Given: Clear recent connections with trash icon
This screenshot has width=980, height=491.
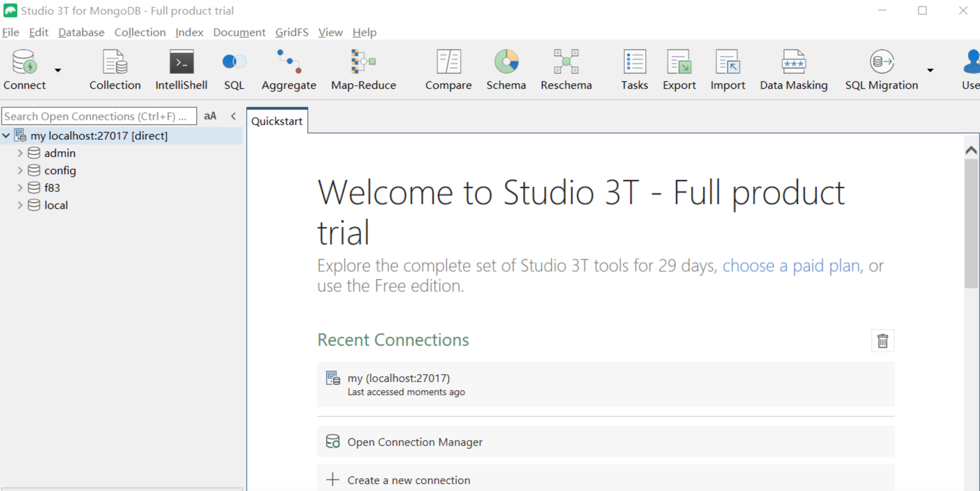Looking at the screenshot, I should pos(882,341).
